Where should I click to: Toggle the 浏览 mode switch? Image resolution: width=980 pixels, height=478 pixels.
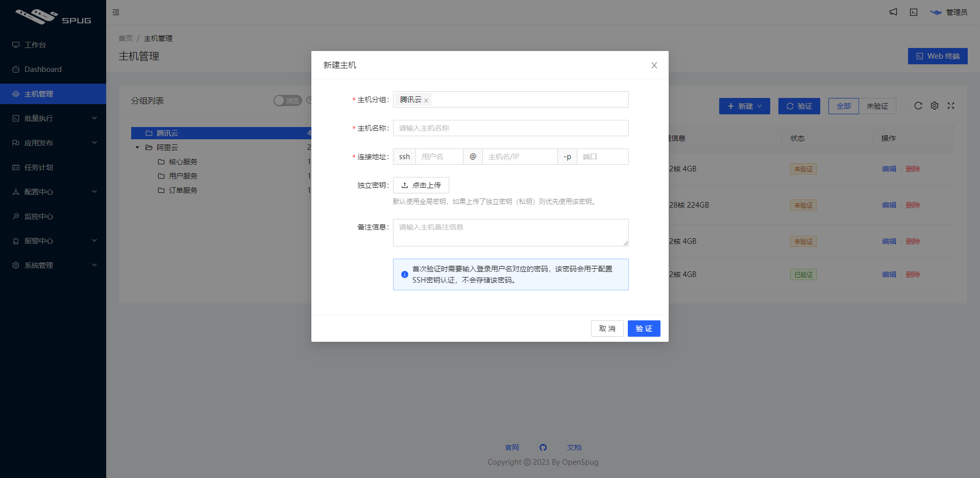[x=288, y=100]
